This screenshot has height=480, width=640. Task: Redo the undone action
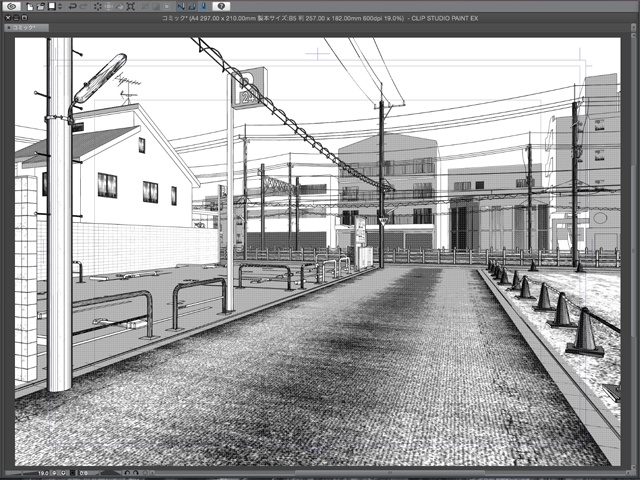tap(84, 7)
